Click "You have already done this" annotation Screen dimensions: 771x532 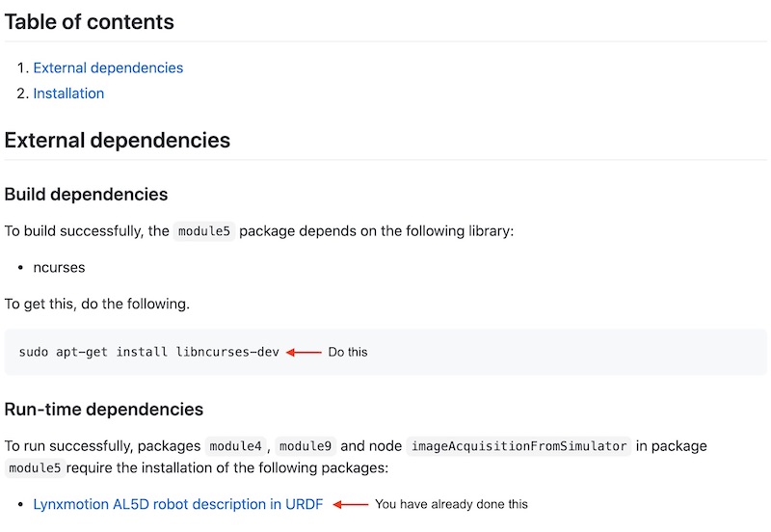coord(451,504)
